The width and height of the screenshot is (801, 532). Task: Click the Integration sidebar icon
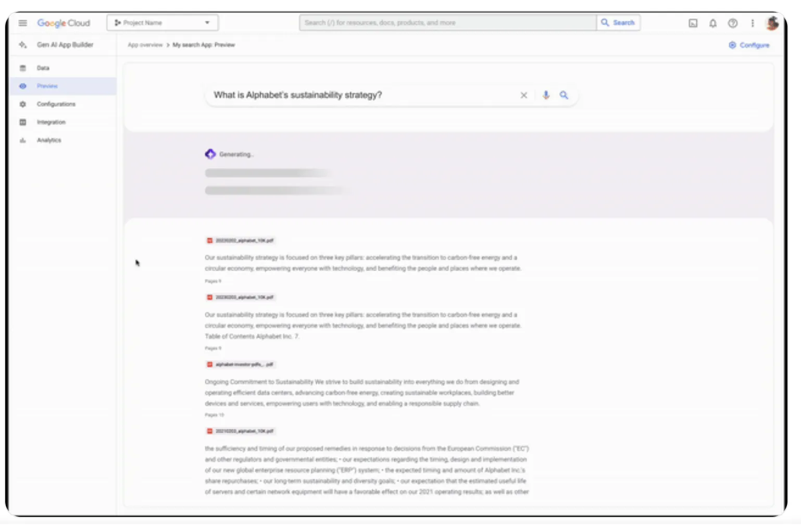(22, 122)
